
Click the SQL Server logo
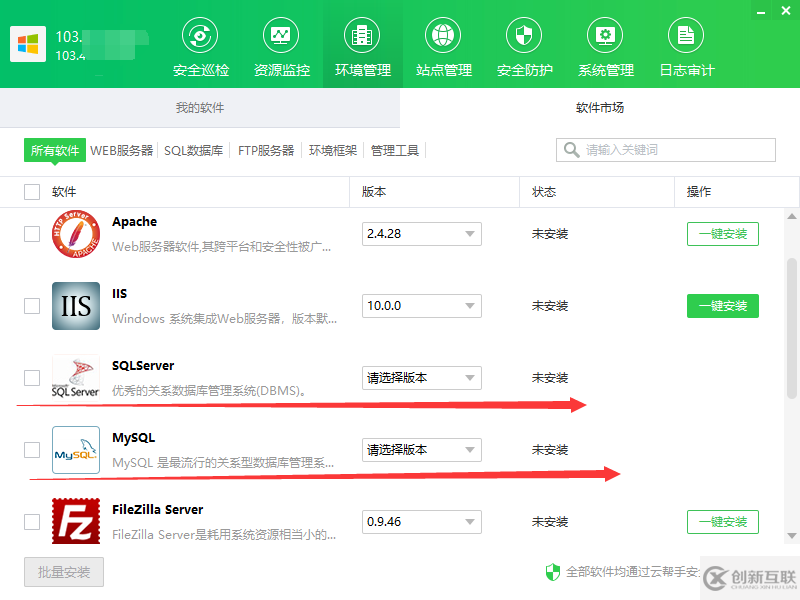click(x=76, y=378)
